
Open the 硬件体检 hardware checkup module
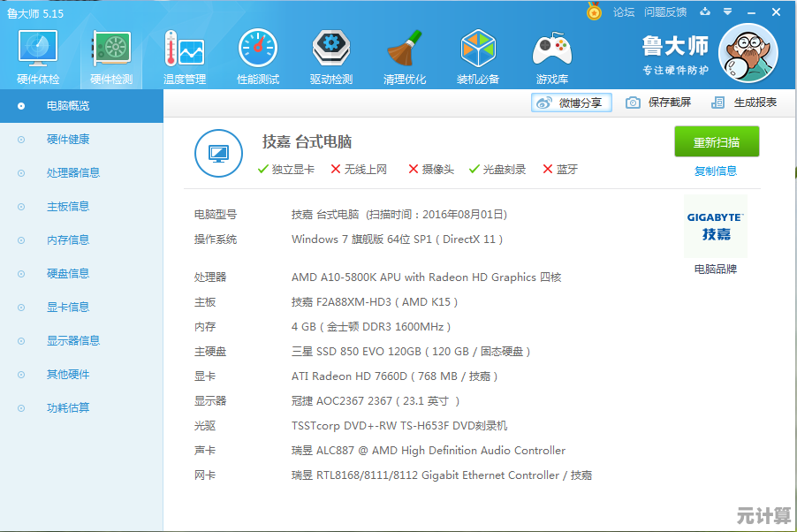click(38, 56)
